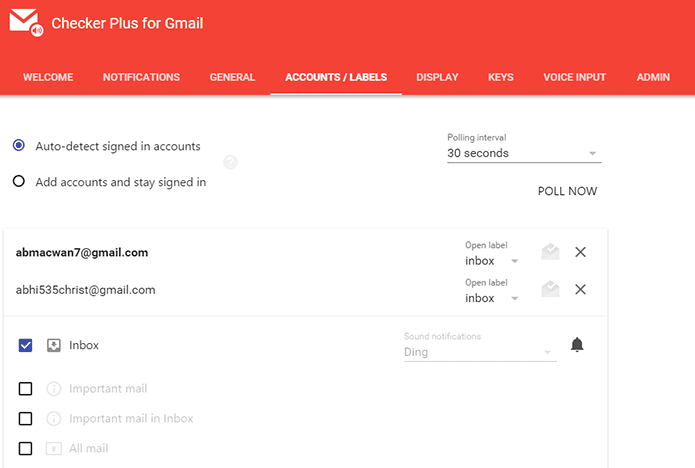
Task: Open the Polling interval dropdown
Action: click(x=524, y=153)
